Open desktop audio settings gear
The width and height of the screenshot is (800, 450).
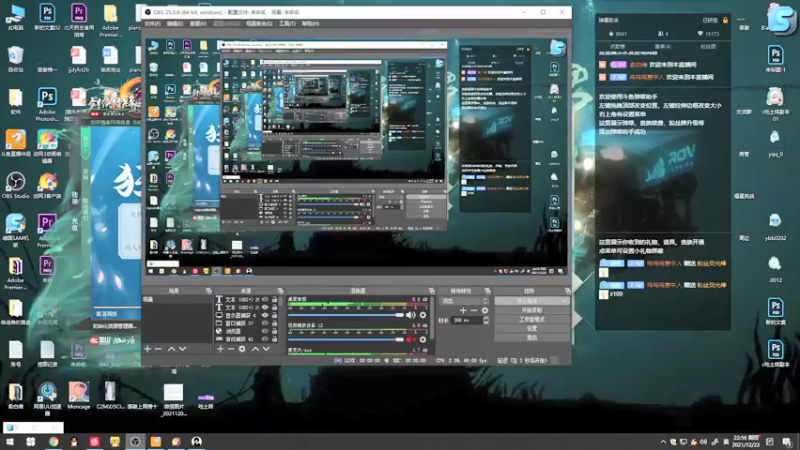click(x=422, y=315)
